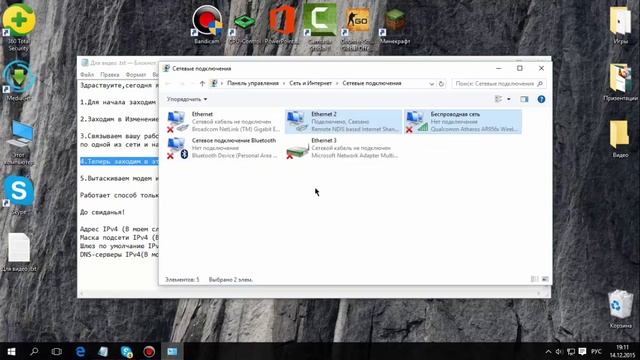Click the help question mark icon
The height and width of the screenshot is (360, 640).
pyautogui.click(x=541, y=99)
